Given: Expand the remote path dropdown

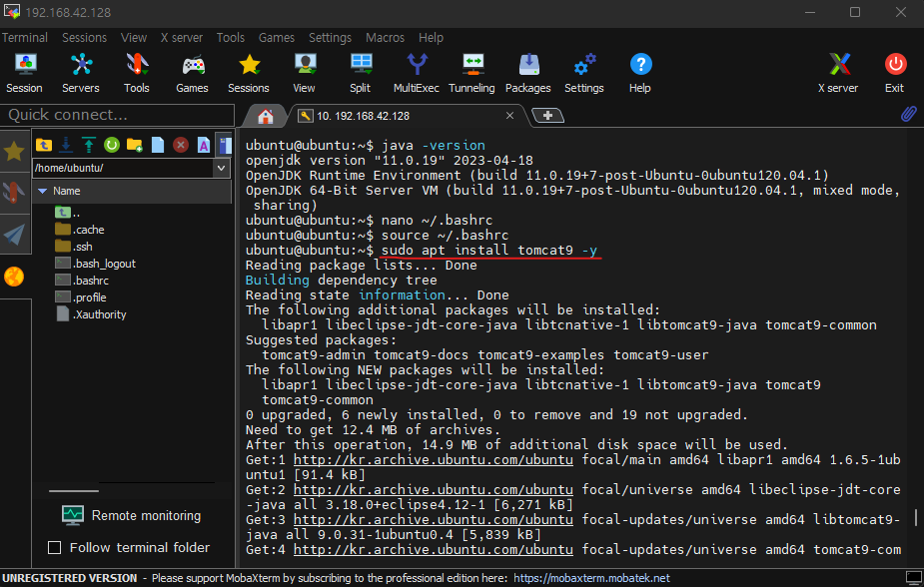Looking at the screenshot, I should pyautogui.click(x=221, y=168).
